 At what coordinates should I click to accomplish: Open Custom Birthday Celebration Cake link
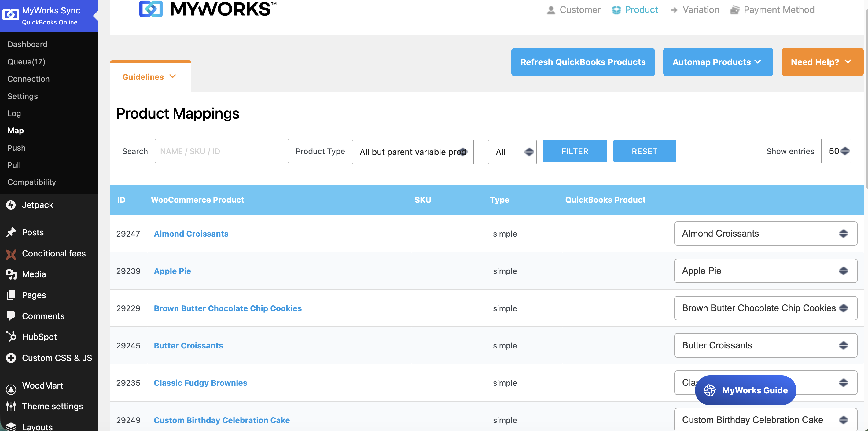tap(222, 420)
